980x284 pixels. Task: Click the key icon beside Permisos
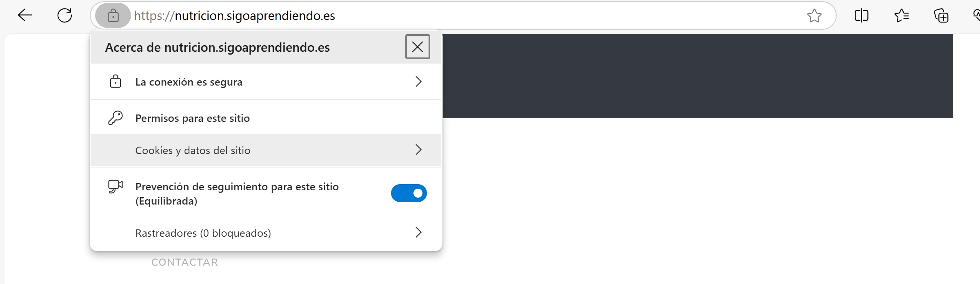point(116,118)
